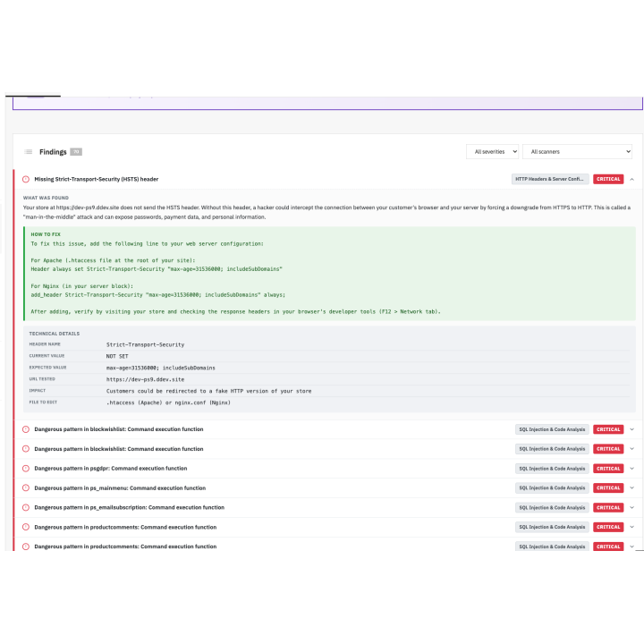Click the findings count badge next to Findings
The height and width of the screenshot is (644, 644).
(x=76, y=152)
